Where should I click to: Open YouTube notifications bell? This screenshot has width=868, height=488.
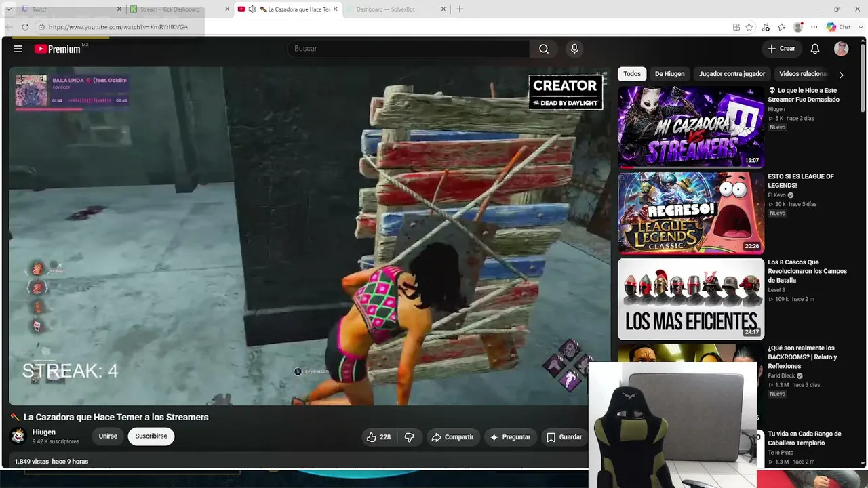click(x=815, y=49)
